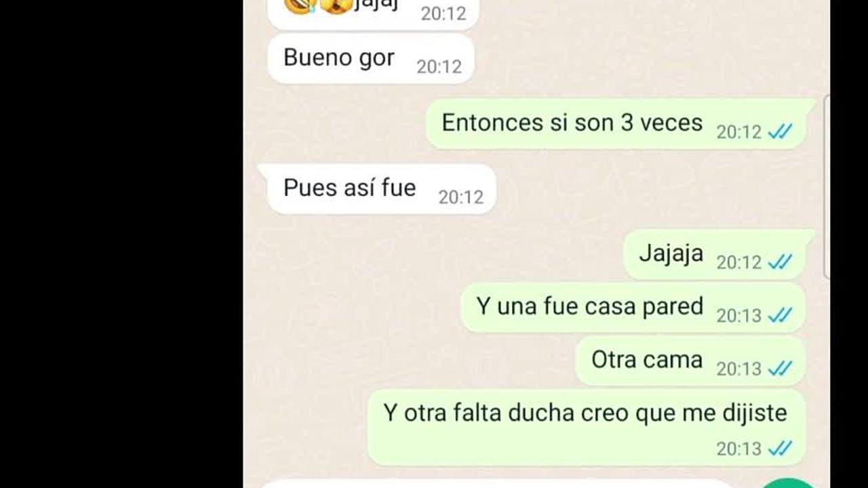This screenshot has width=868, height=488.
Task: Select the 'Y una fue casa pared' message
Action: (633, 307)
